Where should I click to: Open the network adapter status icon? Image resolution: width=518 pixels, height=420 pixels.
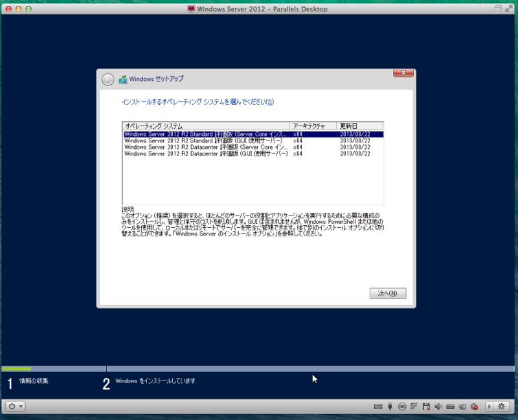tap(414, 406)
